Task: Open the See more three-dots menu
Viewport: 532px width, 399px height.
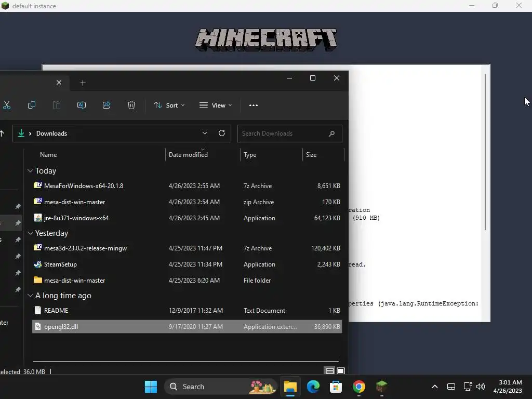Action: click(254, 105)
